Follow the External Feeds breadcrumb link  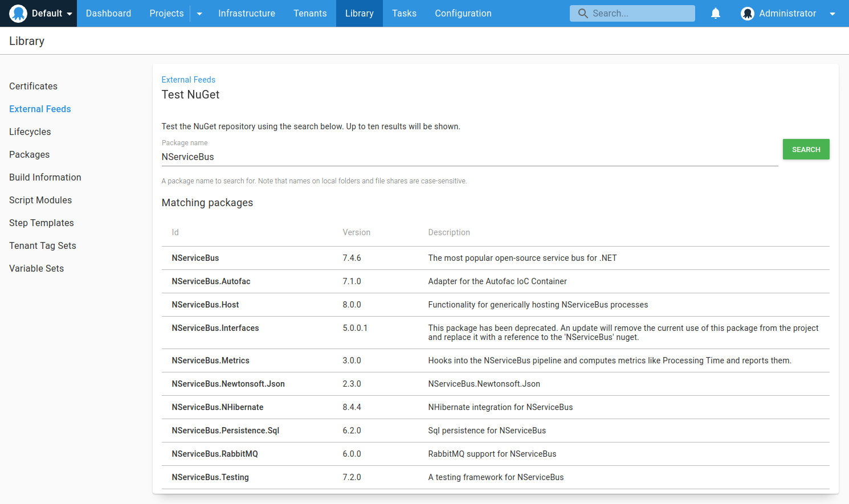coord(188,80)
